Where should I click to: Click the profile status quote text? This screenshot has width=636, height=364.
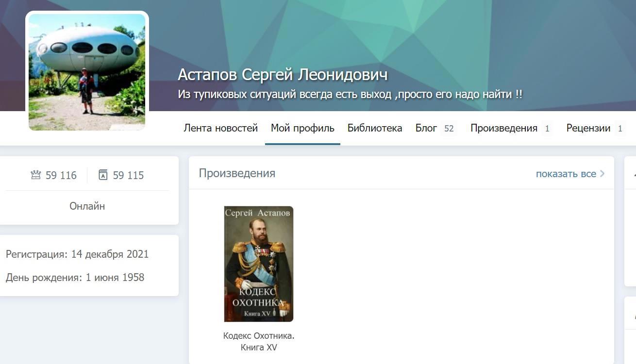point(350,94)
